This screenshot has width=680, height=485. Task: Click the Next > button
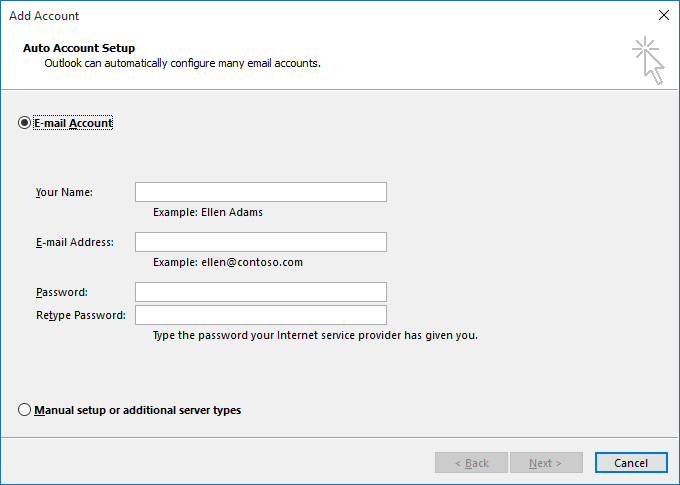(545, 463)
